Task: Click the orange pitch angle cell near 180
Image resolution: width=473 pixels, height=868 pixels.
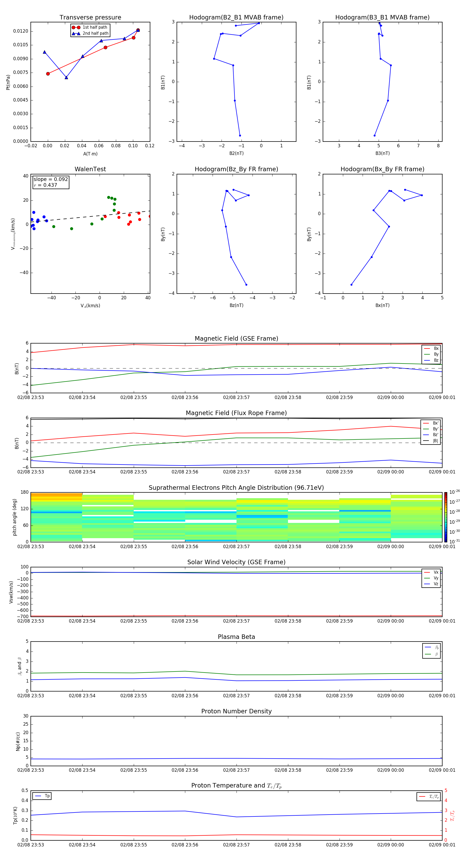Action: coord(56,495)
